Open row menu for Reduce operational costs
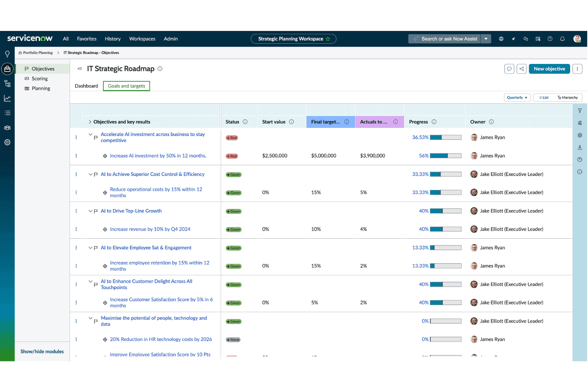Screen dimensions: 588x392 point(76,193)
